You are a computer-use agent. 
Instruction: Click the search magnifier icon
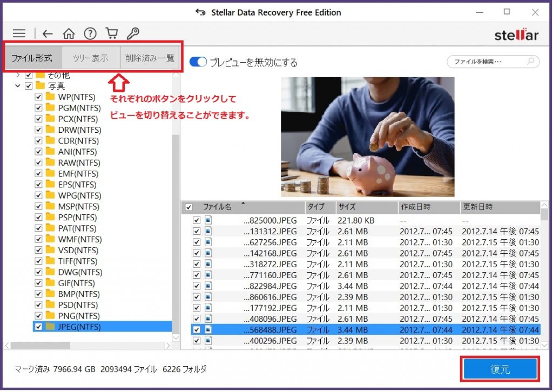coord(530,62)
